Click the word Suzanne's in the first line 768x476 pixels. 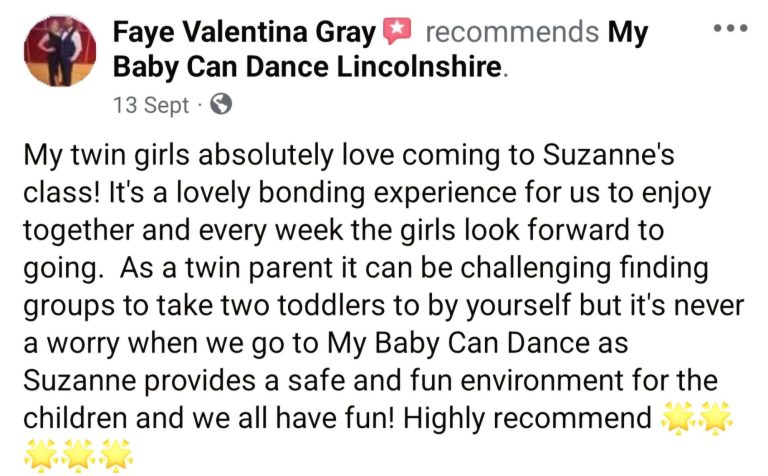click(x=608, y=154)
